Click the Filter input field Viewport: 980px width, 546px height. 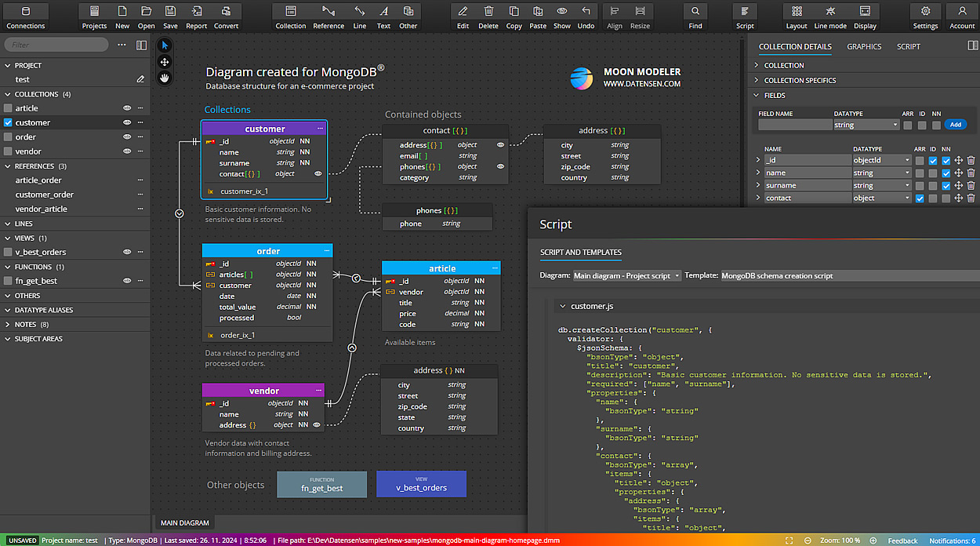56,45
